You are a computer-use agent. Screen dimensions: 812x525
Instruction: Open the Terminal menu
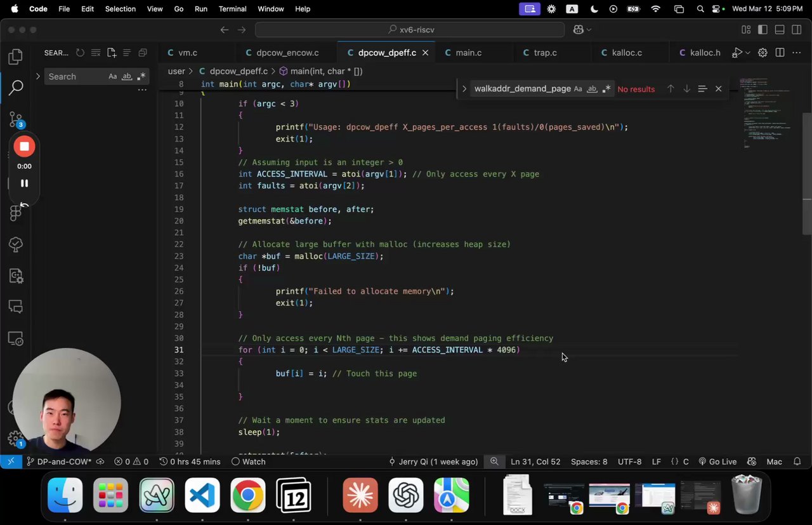tap(232, 9)
